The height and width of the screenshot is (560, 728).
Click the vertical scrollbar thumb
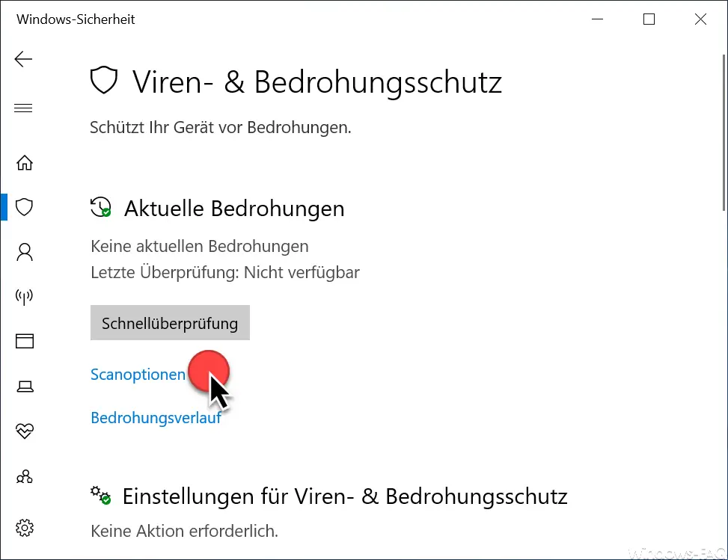pos(724,132)
